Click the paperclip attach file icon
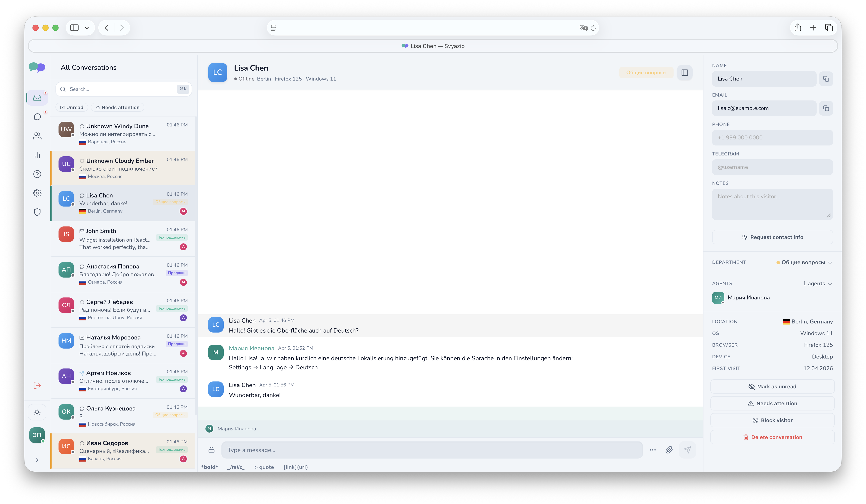The image size is (866, 504). click(669, 450)
